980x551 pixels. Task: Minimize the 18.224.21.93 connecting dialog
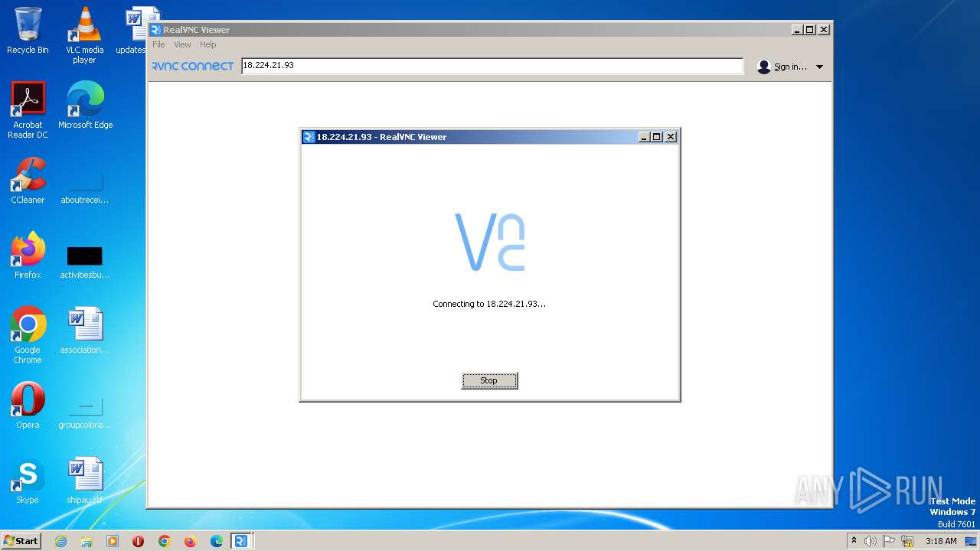point(645,137)
